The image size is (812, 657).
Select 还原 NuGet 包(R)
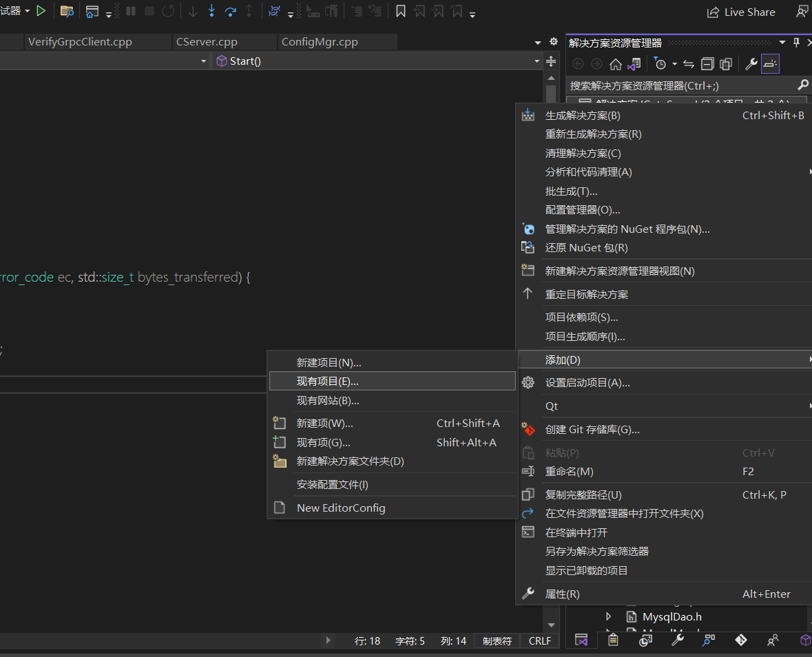tap(664, 247)
